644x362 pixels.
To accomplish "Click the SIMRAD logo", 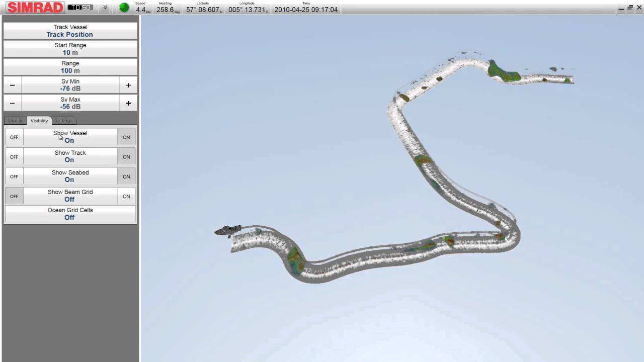I will (x=35, y=8).
